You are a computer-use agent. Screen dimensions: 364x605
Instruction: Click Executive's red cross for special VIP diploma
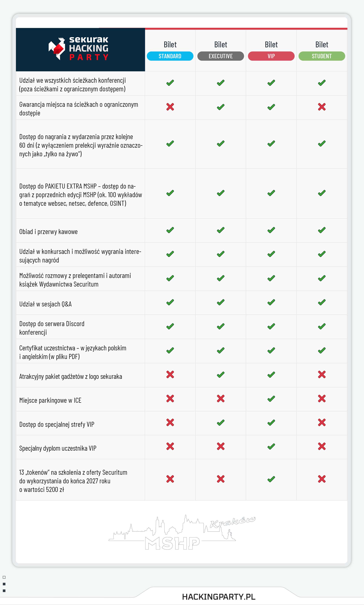pos(221,446)
